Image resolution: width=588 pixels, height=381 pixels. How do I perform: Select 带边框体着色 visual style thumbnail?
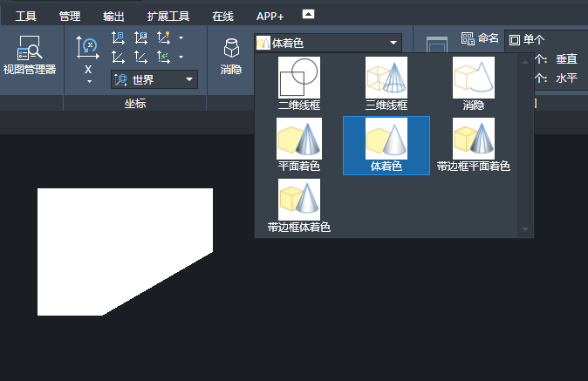[299, 206]
